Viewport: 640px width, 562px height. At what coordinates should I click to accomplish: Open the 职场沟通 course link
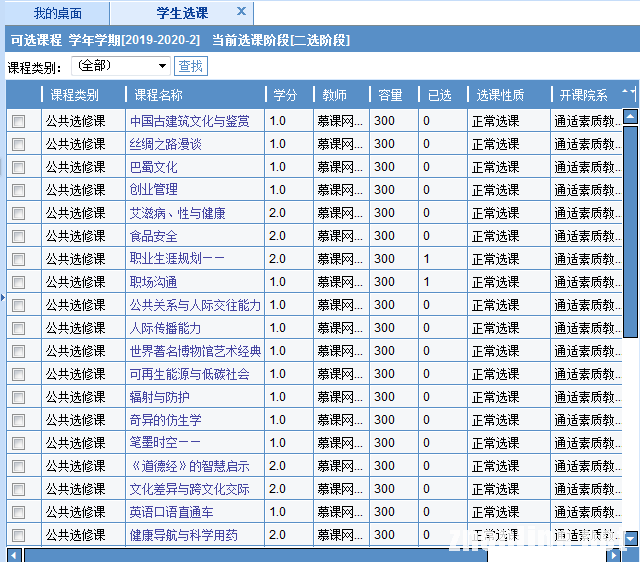153,282
